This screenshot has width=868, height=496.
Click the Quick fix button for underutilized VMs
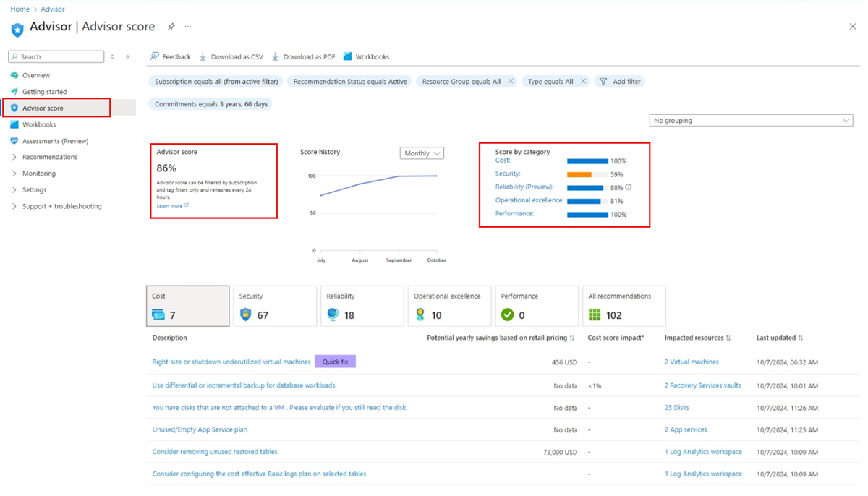(x=335, y=361)
